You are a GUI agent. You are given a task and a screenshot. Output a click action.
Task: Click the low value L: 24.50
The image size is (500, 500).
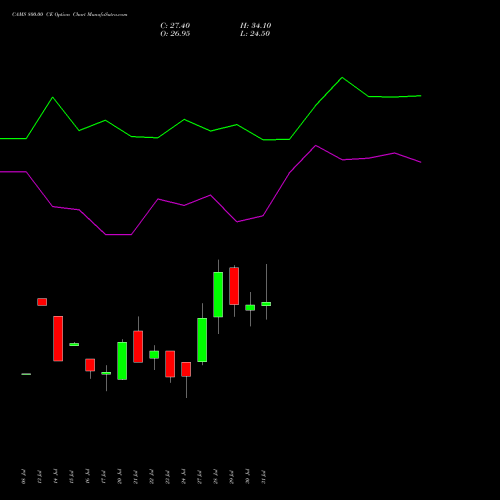tap(255, 34)
